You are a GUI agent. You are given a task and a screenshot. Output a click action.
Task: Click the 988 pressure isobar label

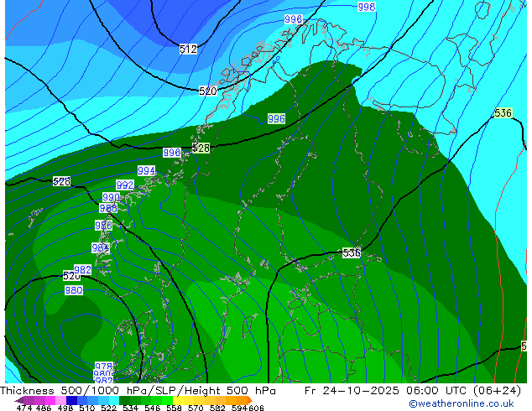(108, 208)
